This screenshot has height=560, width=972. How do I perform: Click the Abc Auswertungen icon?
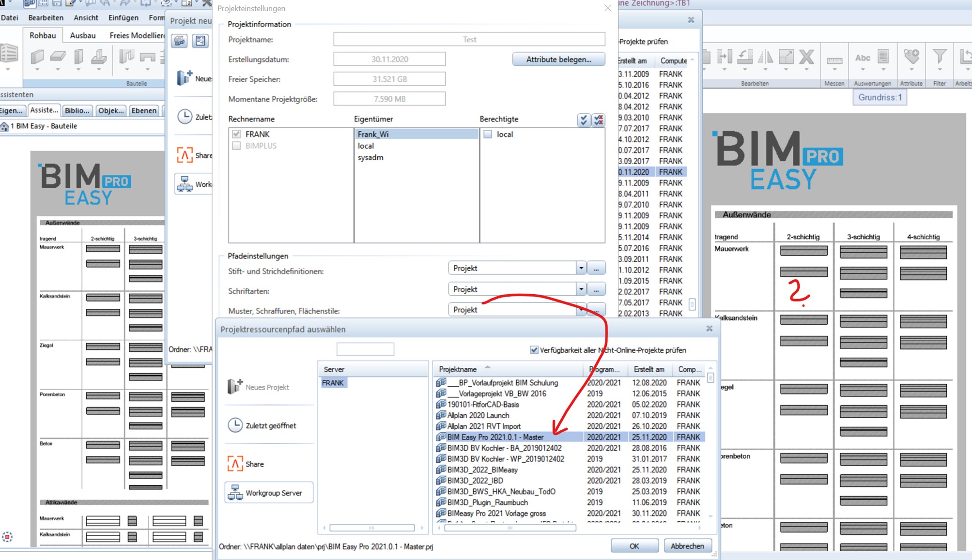863,58
